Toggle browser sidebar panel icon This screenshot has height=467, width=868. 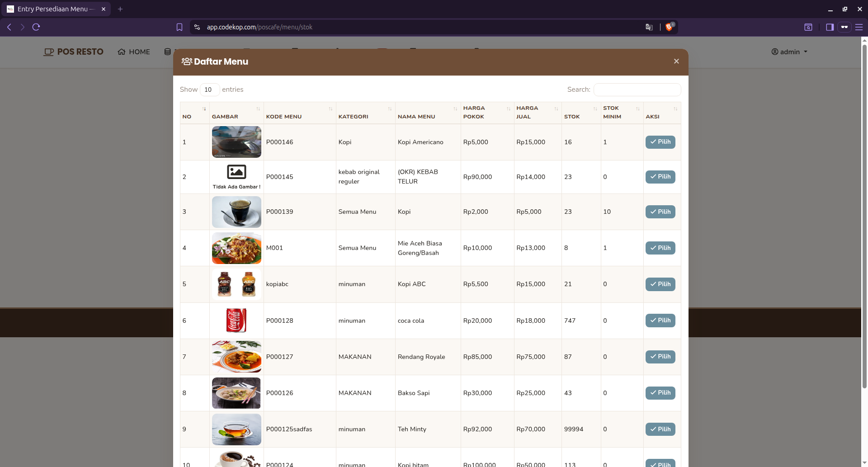(830, 27)
